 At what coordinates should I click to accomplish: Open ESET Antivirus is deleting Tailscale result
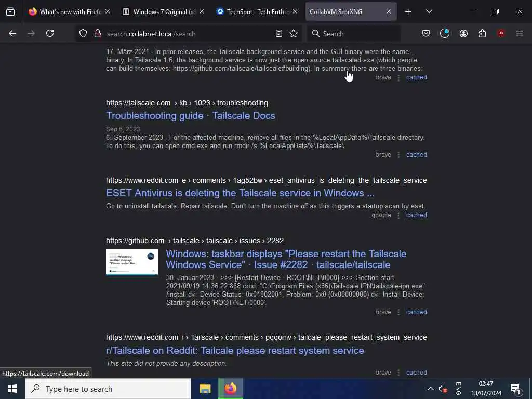pos(240,193)
